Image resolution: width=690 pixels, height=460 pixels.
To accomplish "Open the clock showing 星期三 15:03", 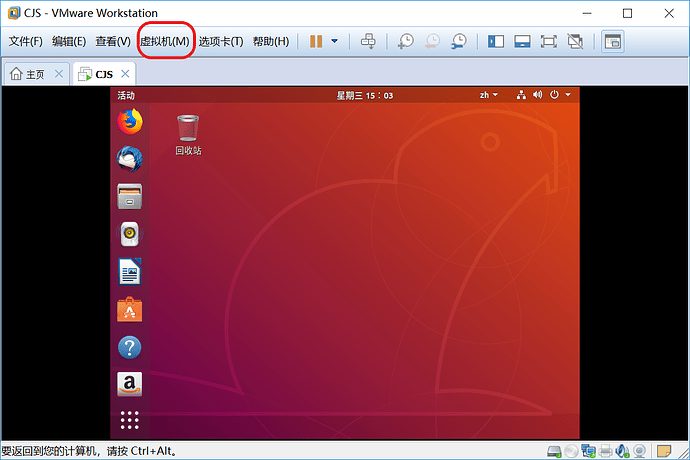I will pos(365,96).
